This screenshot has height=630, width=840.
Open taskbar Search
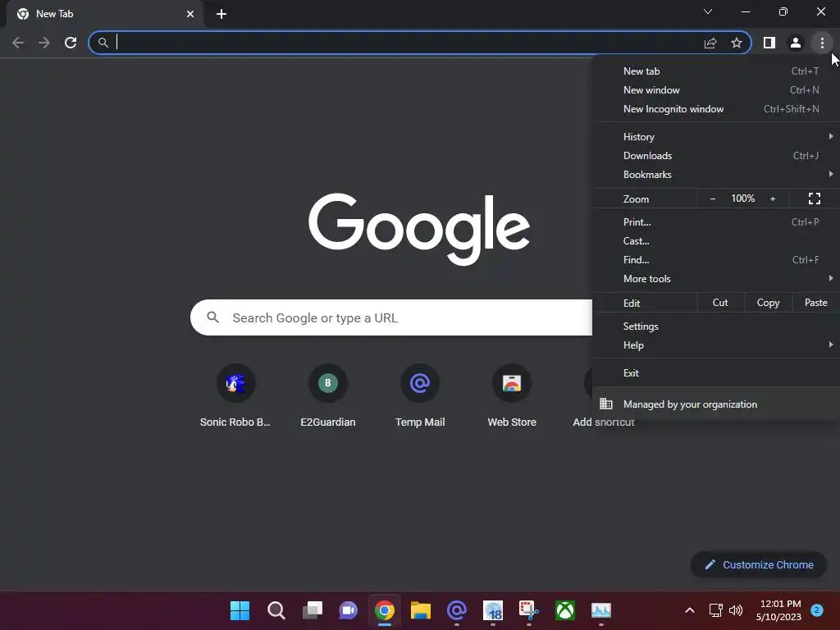pyautogui.click(x=276, y=610)
